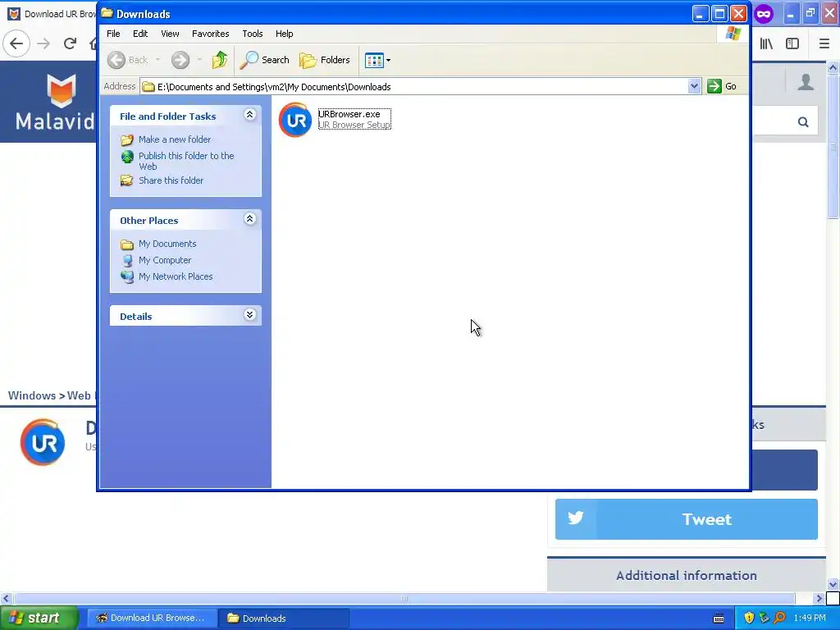
Task: Click the Up folder toolbar icon
Action: [220, 60]
